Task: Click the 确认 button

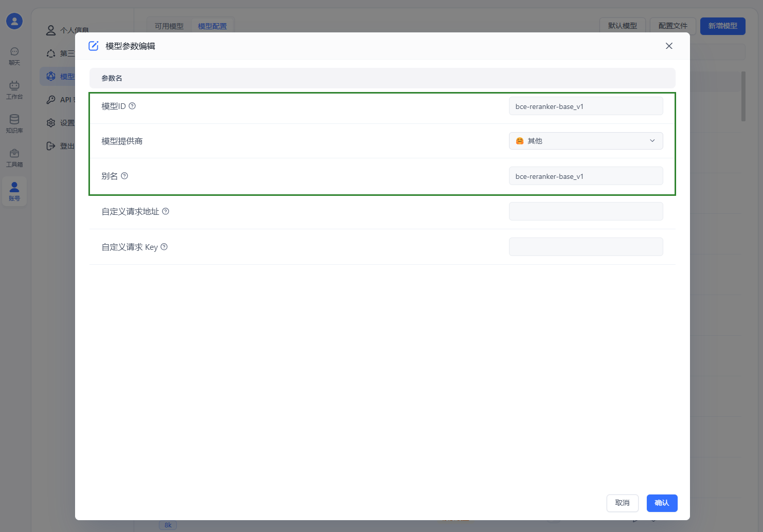Action: tap(662, 503)
